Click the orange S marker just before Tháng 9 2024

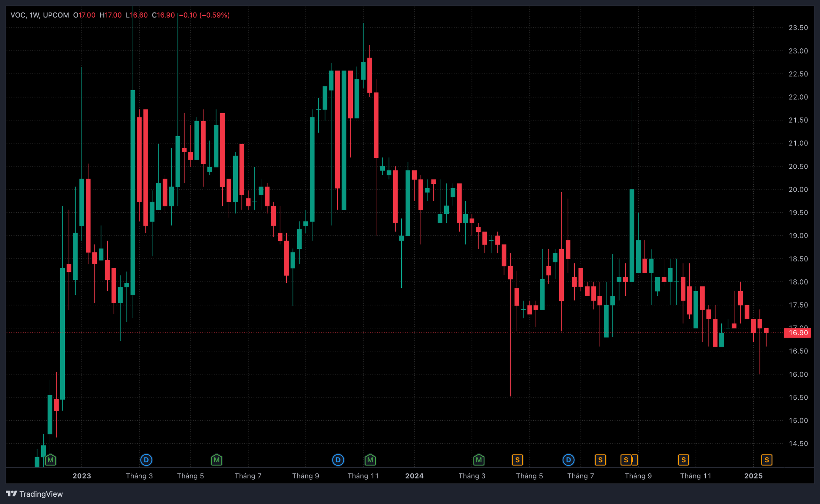coord(626,460)
